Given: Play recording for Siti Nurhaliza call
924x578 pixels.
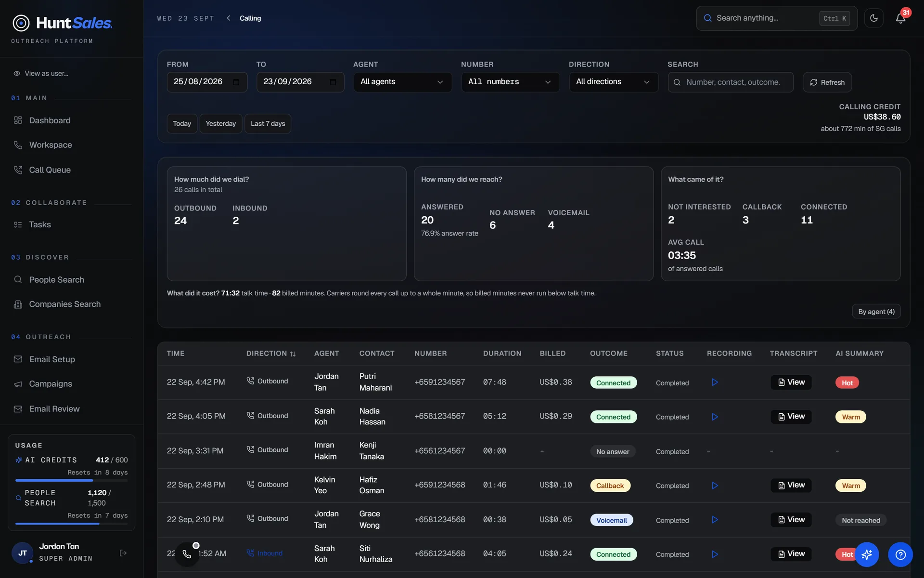Looking at the screenshot, I should point(715,554).
